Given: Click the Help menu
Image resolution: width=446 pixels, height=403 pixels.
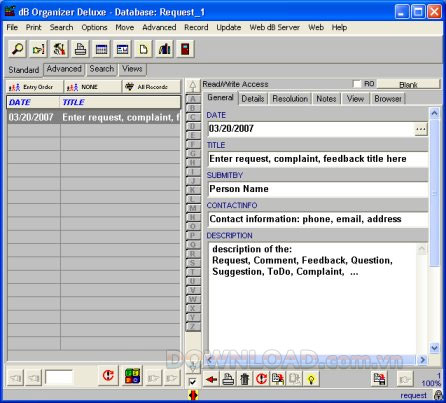Looking at the screenshot, I should pyautogui.click(x=339, y=27).
